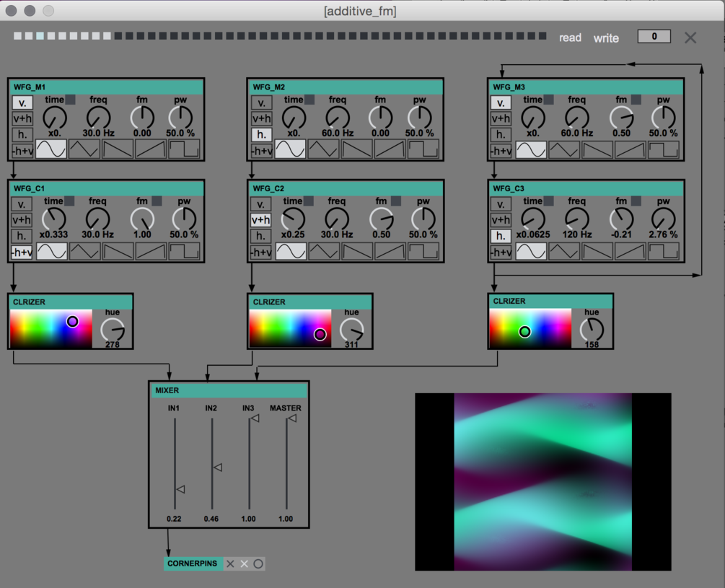Viewport: 725px width, 588px height.
Task: Click the color field in the first CLRIZER
Action: pyautogui.click(x=50, y=328)
